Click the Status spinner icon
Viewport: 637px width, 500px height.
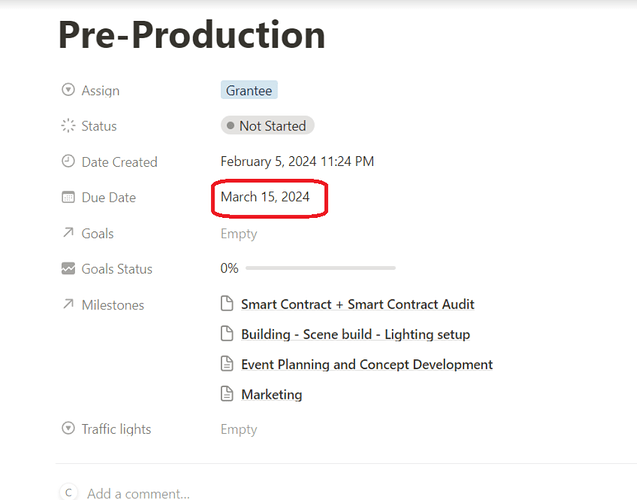(68, 126)
